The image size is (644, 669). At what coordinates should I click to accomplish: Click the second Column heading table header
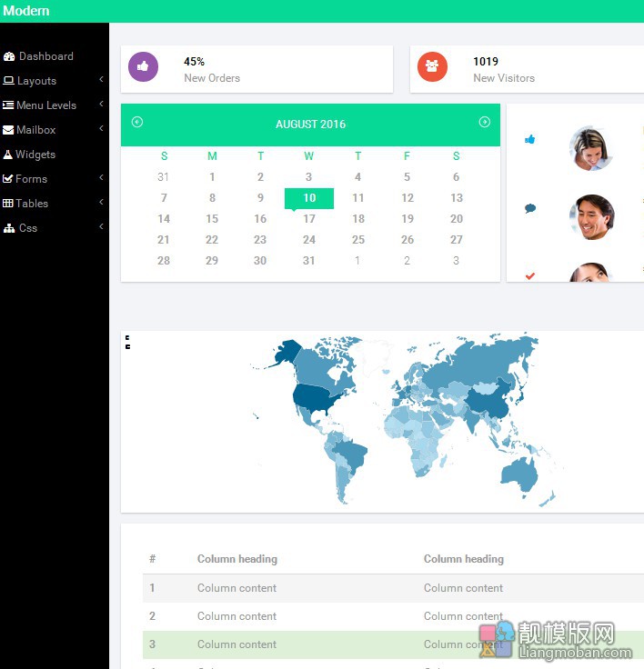464,559
